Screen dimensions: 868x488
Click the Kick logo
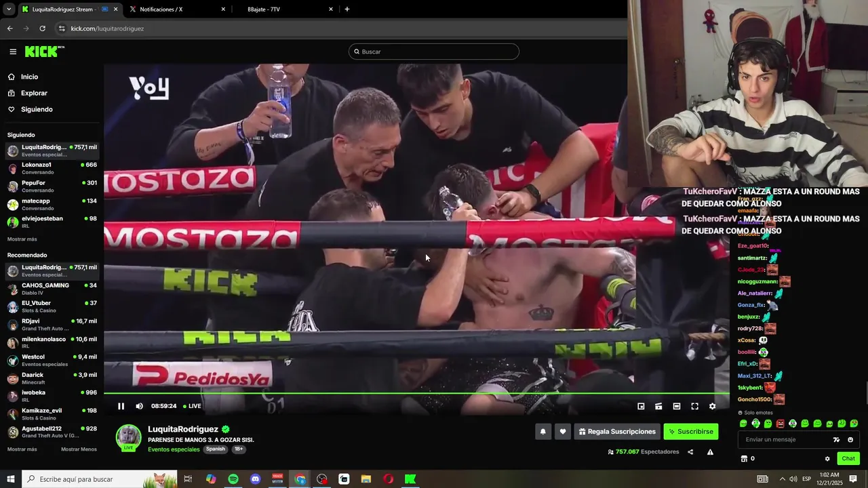click(x=44, y=52)
